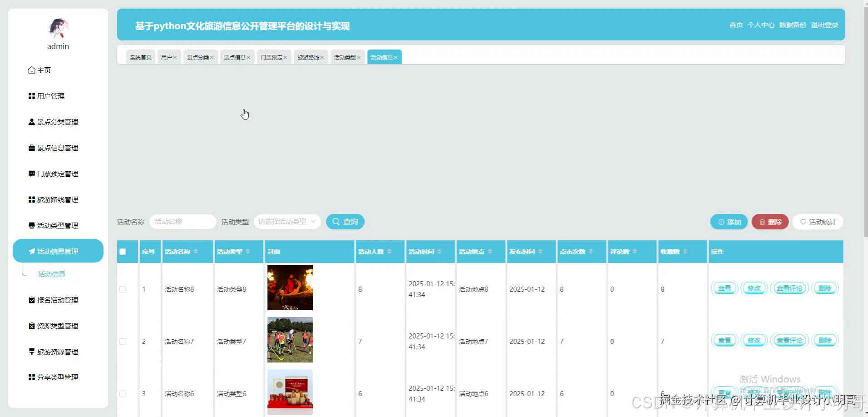Close the 用户 tab with its x
Screen dimensions: 868x417
(x=175, y=58)
